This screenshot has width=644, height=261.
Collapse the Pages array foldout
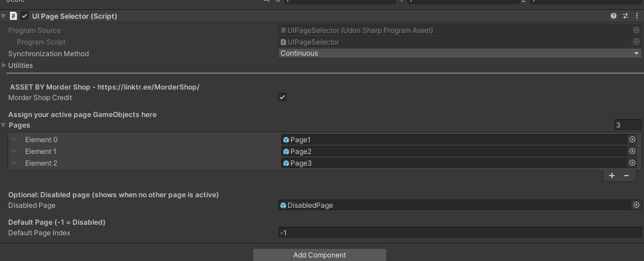coord(4,125)
